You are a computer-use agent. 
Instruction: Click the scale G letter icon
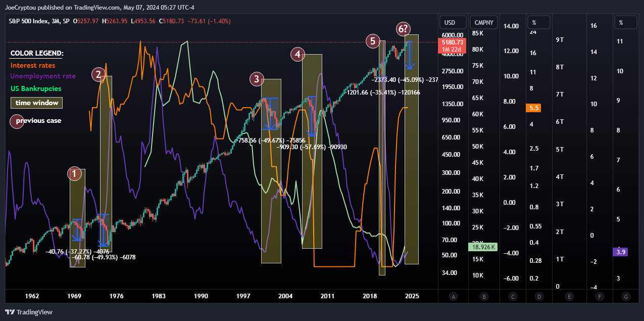point(626,296)
